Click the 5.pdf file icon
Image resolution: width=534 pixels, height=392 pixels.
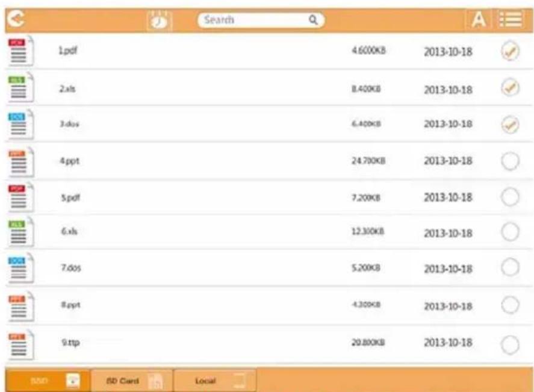pos(20,198)
